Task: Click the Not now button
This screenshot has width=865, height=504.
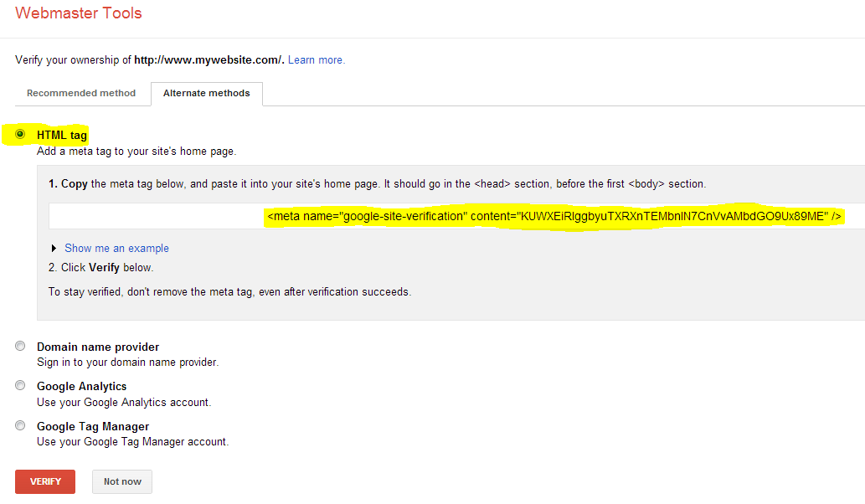Action: click(x=122, y=481)
